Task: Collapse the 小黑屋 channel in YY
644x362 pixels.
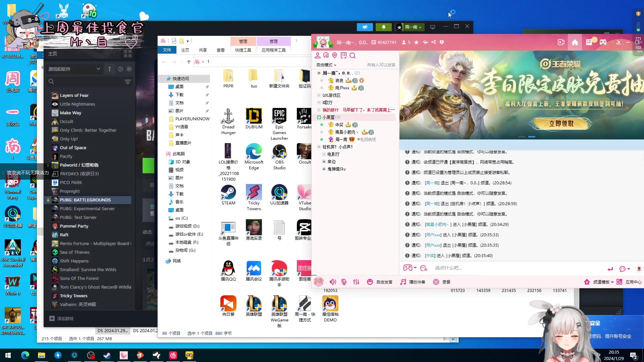Action: pos(319,117)
